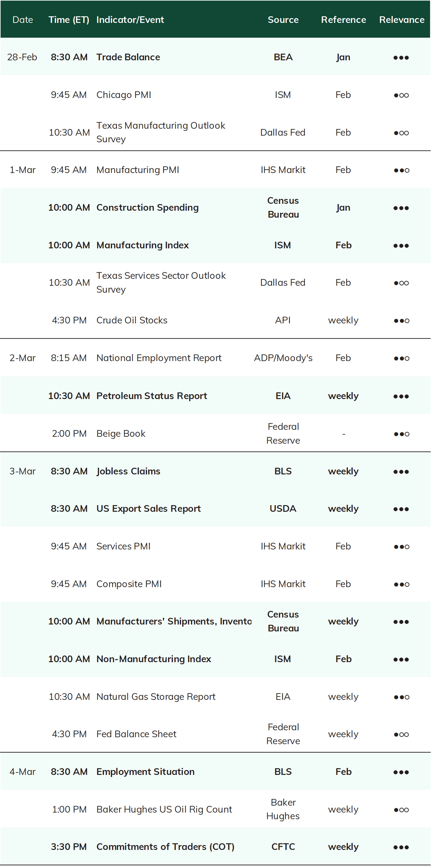Click the Source column header
431x868 pixels.
[283, 19]
